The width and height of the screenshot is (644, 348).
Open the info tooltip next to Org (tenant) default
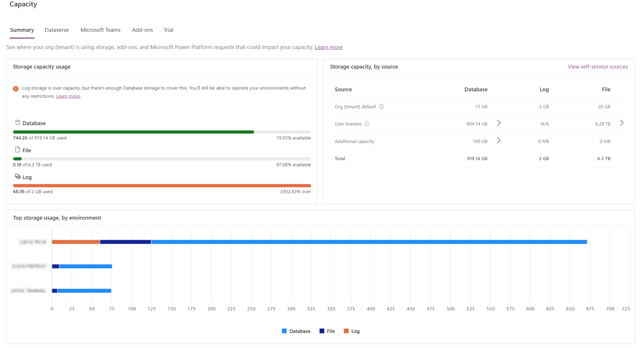tap(382, 106)
